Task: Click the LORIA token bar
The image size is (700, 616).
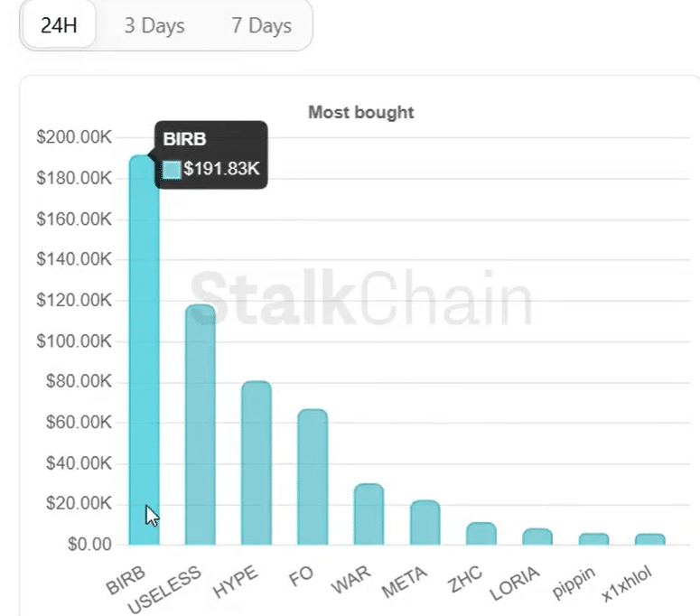Action: click(x=537, y=537)
